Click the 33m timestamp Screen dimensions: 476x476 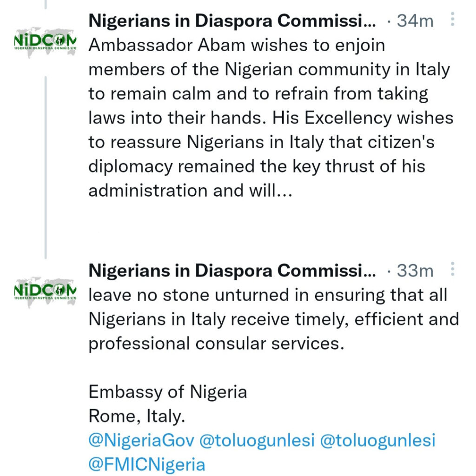pyautogui.click(x=415, y=270)
